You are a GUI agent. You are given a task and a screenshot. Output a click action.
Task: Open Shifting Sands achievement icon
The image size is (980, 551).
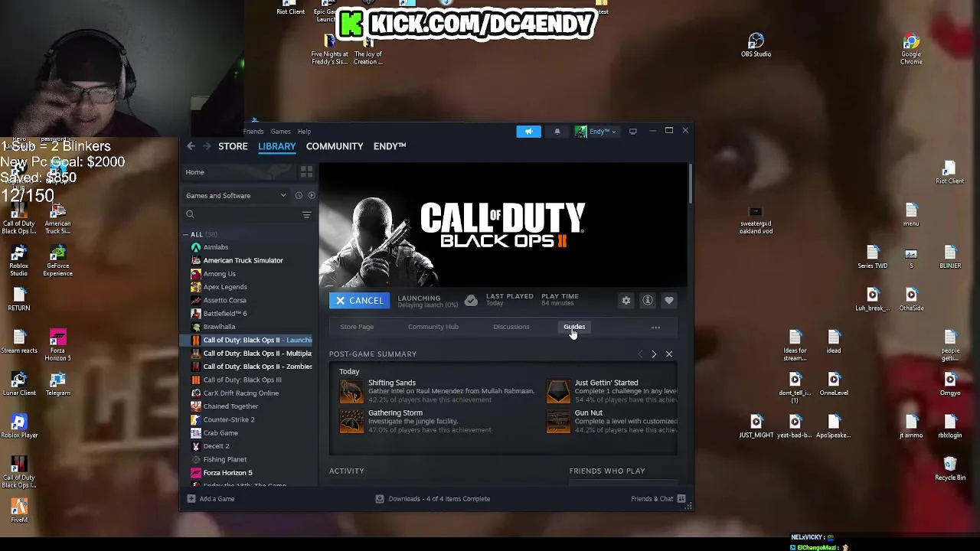pyautogui.click(x=351, y=391)
